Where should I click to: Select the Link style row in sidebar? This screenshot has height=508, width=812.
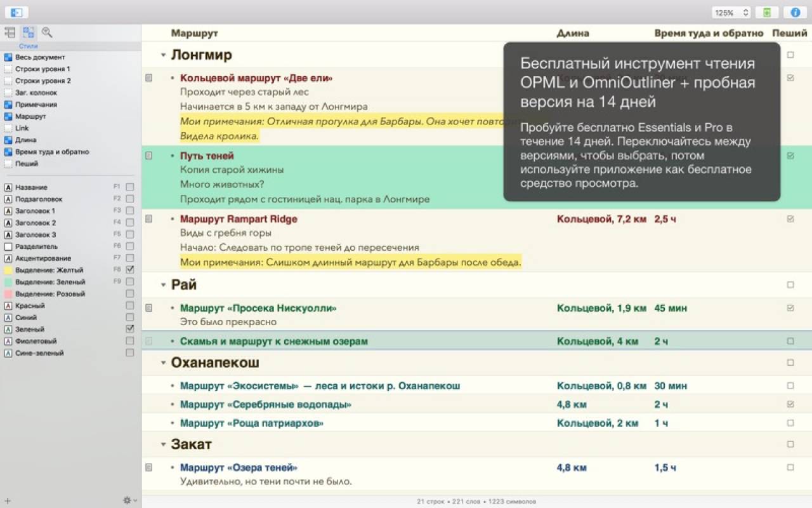tap(70, 128)
